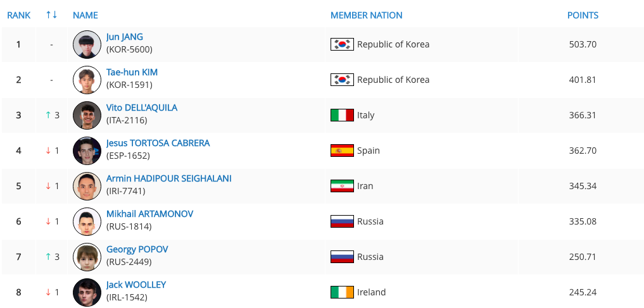This screenshot has height=308, width=644.
Task: Open Vito DELL'AQUILA's athlete link
Action: tap(142, 108)
